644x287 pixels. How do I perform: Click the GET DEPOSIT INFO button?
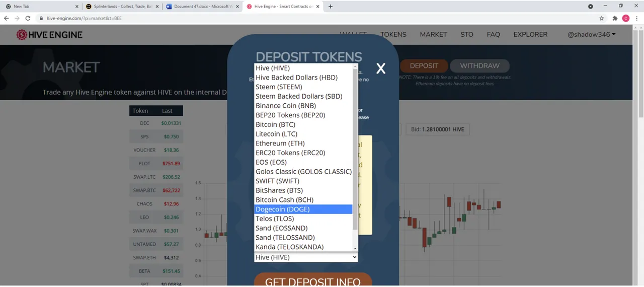tap(312, 281)
